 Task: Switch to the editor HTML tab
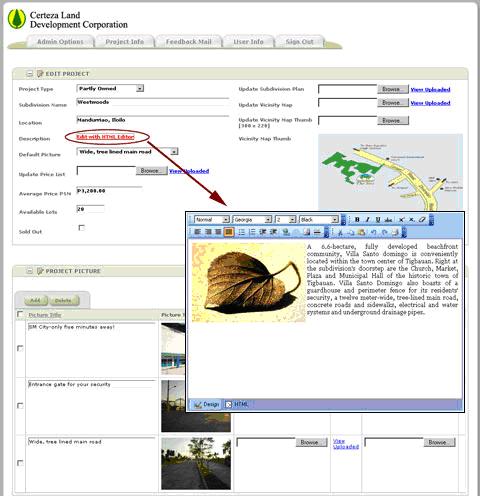[x=237, y=404]
